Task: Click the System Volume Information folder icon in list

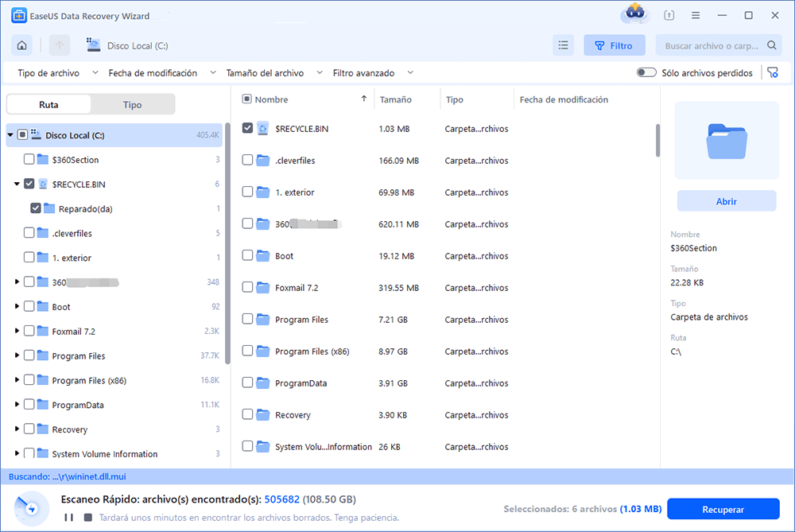Action: pos(262,447)
